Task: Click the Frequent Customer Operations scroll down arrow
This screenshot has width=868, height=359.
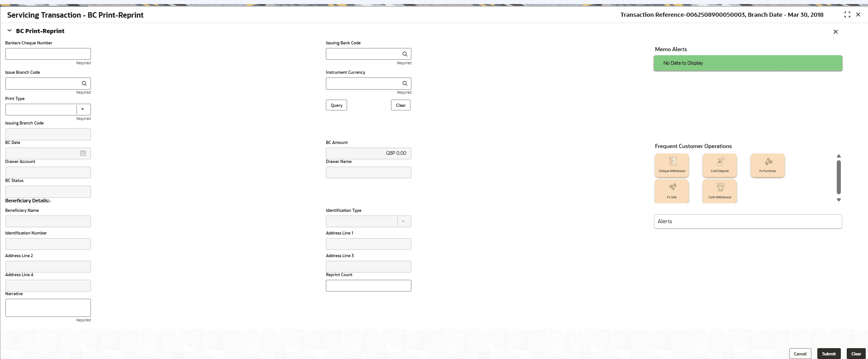Action: pos(839,200)
